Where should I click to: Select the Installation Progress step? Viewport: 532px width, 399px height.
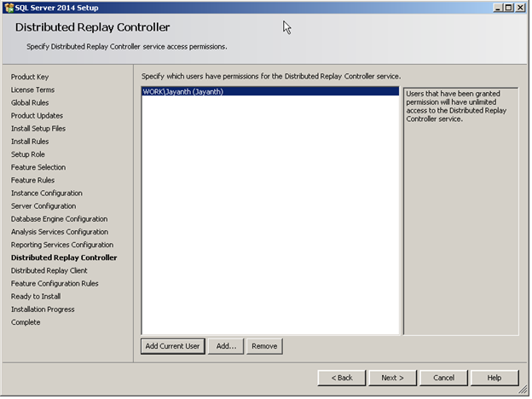pos(43,309)
